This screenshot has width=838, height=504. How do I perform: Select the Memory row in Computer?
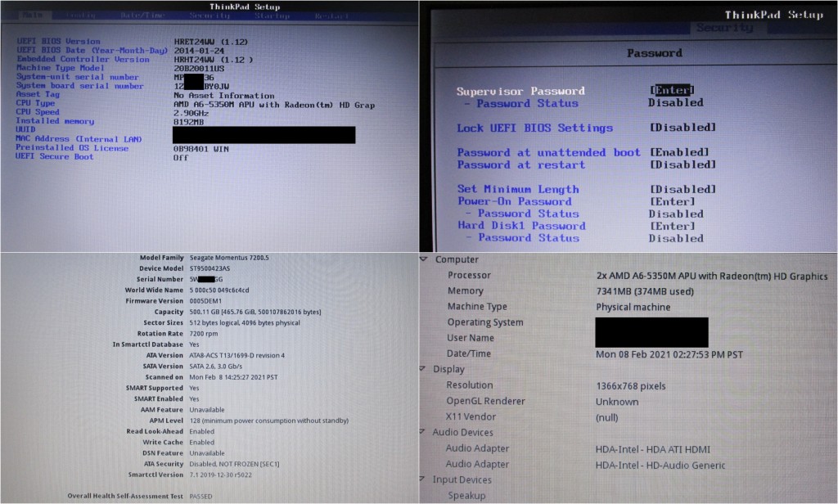click(570, 291)
